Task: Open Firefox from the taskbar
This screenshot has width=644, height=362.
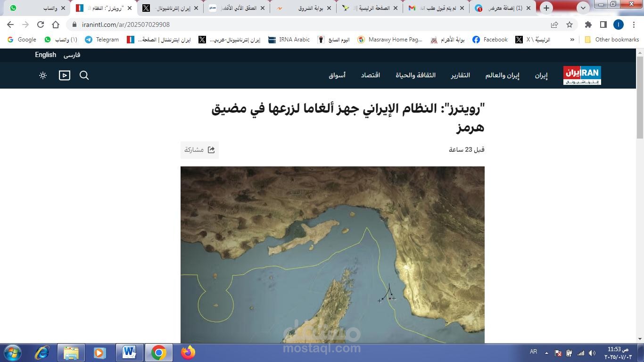Action: [188, 353]
